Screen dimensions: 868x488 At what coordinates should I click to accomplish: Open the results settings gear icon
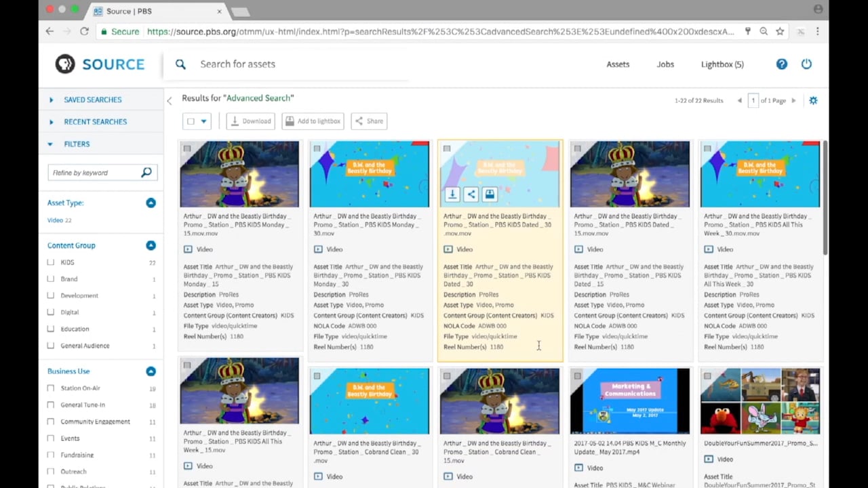click(x=813, y=100)
